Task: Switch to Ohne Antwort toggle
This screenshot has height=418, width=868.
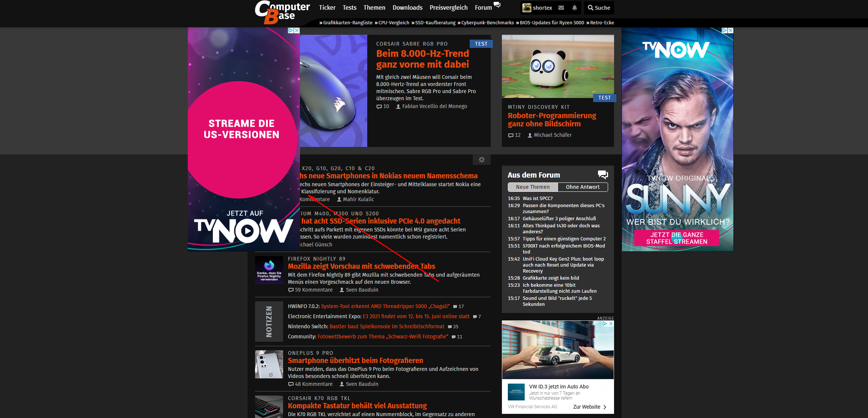Action: coord(582,187)
